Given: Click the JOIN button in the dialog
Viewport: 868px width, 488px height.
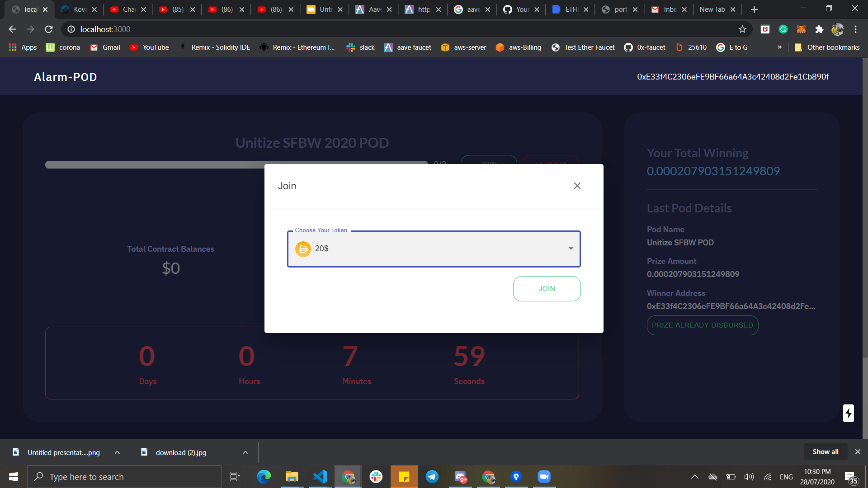Looking at the screenshot, I should [x=547, y=288].
